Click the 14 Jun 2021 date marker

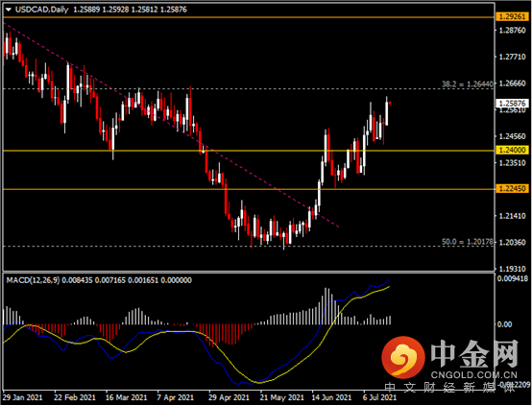point(332,397)
